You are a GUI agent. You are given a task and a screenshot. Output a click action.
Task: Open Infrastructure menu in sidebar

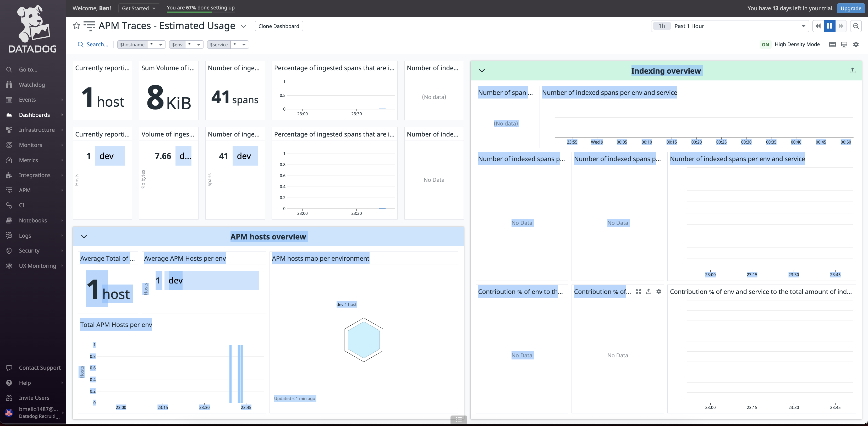37,130
